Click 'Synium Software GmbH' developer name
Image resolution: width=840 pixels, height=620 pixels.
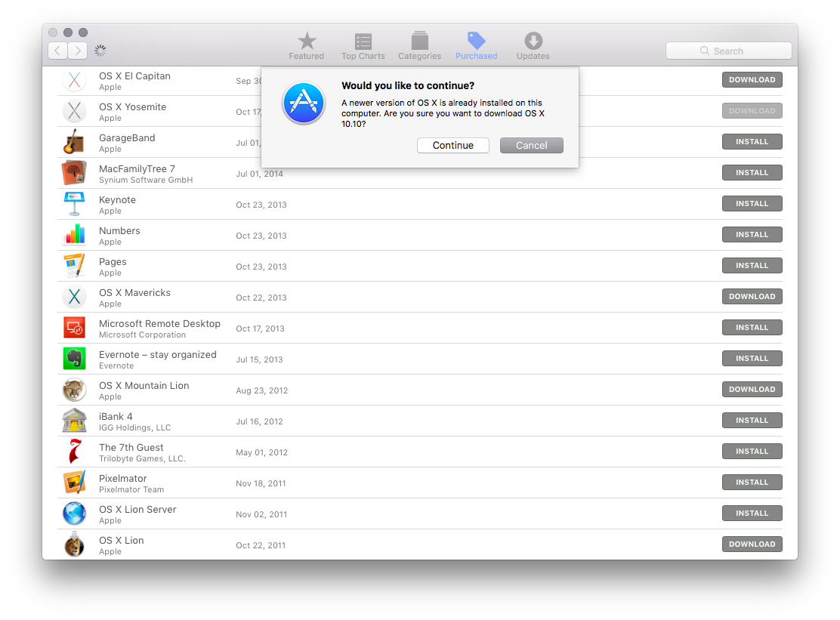(146, 180)
